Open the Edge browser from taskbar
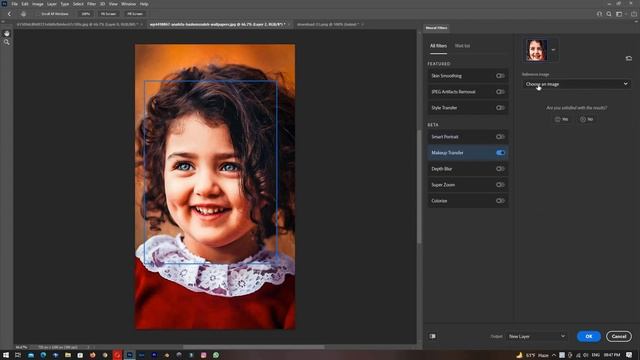 pos(43,355)
